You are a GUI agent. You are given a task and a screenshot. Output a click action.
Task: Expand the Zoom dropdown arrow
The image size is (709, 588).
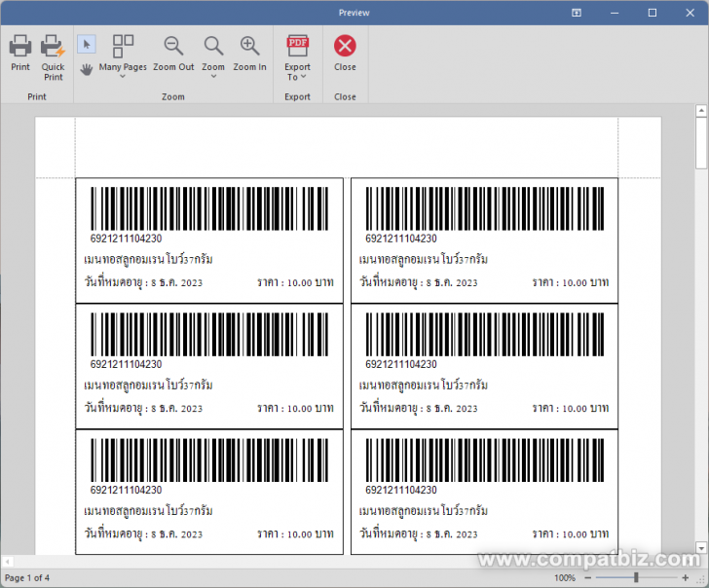[x=213, y=76]
